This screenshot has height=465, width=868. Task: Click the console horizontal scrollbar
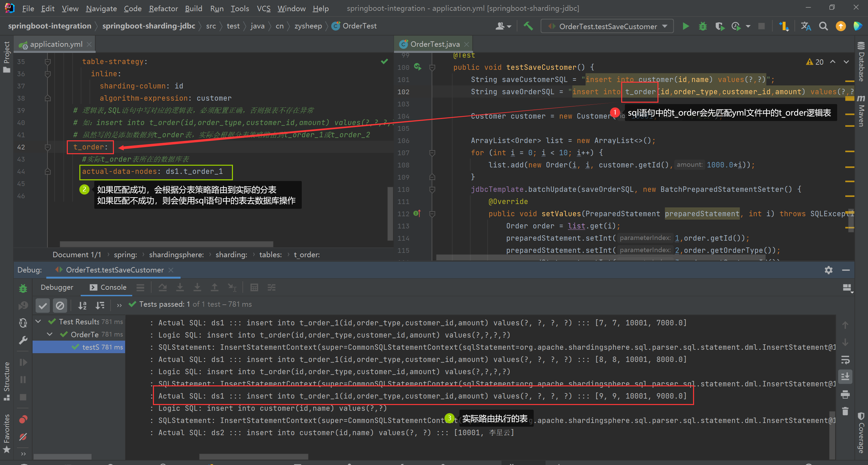(254, 457)
